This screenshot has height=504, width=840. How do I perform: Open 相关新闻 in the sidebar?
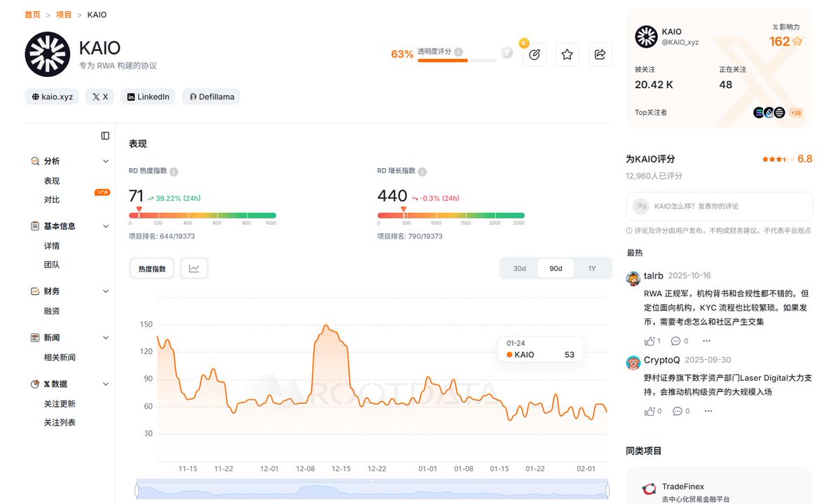pos(60,357)
